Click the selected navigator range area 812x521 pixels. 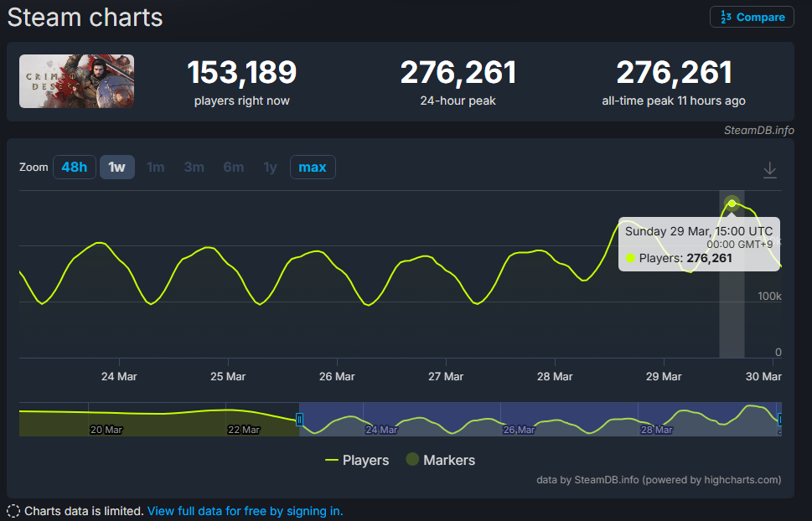(540, 420)
